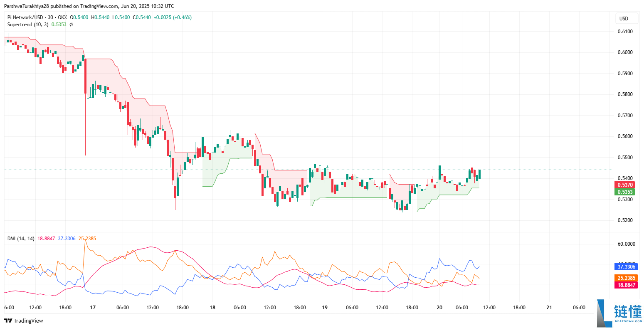Click the pink 18.8847 ADX value label
The image size is (644, 328).
tap(625, 285)
